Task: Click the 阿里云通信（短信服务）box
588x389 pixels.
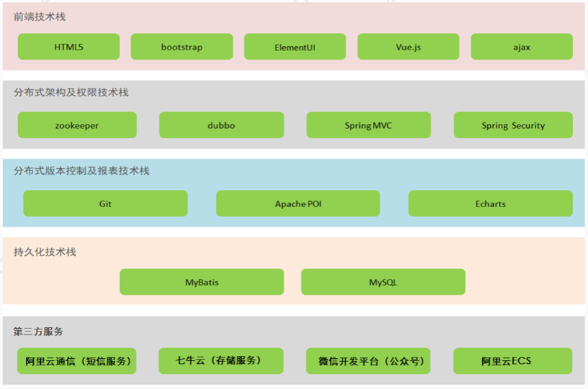Action: click(77, 361)
